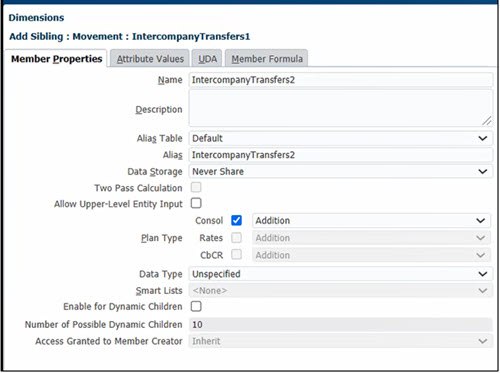Open the Smart Lists dropdown
This screenshot has height=373, width=500.
click(x=341, y=291)
